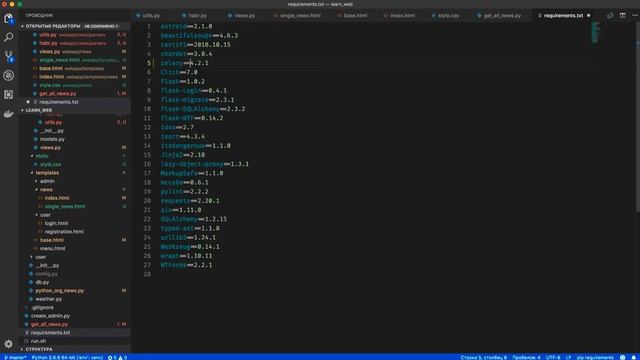
Task: Open weather.py in the file tree
Action: 49,299
